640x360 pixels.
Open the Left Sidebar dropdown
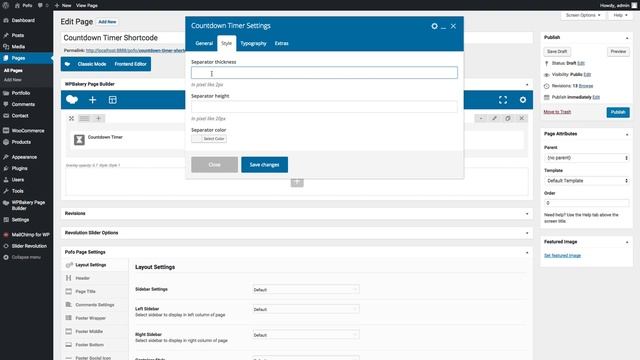pos(306,309)
